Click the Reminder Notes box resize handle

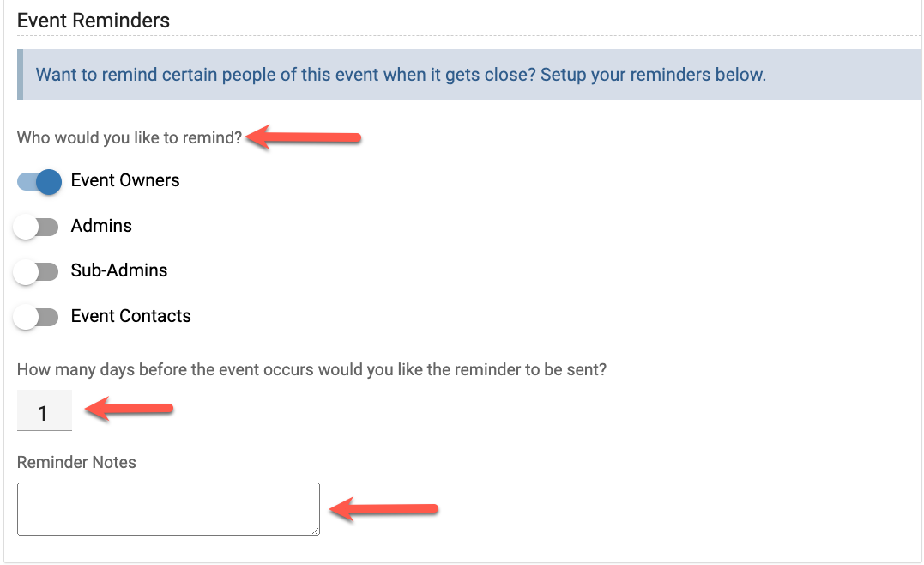[x=315, y=531]
